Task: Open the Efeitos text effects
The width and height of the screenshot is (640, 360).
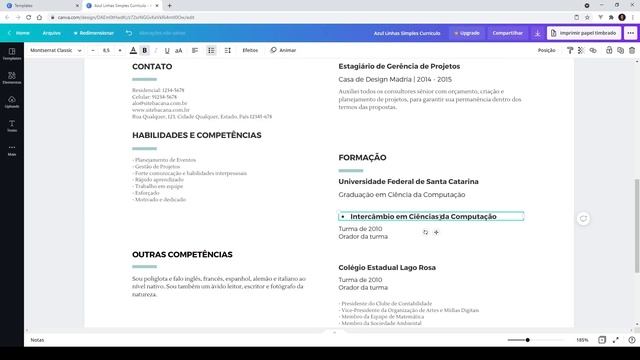Action: point(250,50)
